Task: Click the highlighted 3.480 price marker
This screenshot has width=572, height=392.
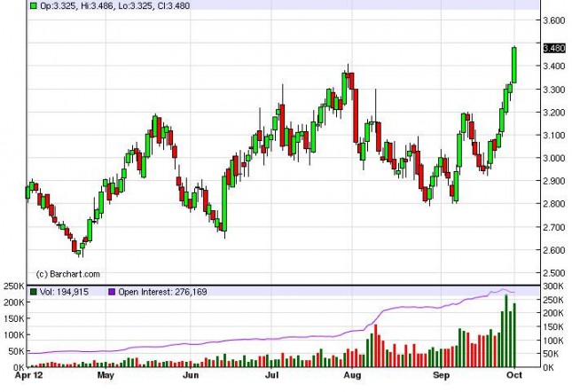Action: (x=554, y=48)
